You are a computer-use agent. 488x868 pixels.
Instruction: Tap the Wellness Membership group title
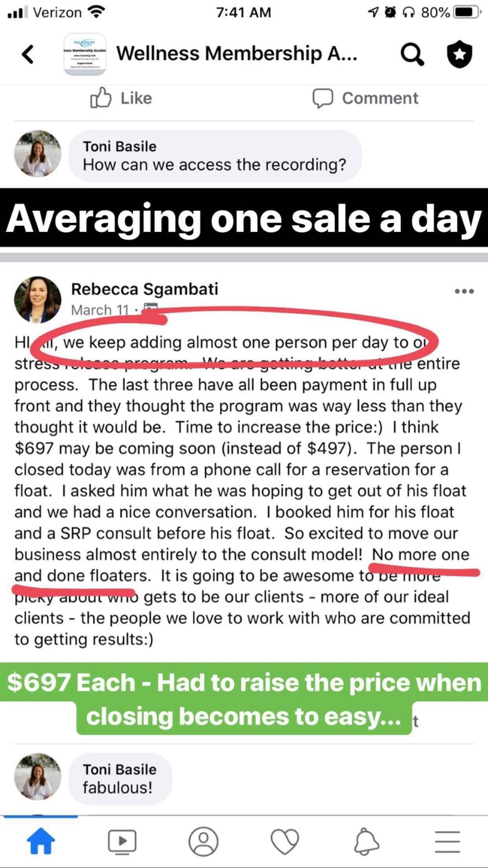[x=237, y=54]
